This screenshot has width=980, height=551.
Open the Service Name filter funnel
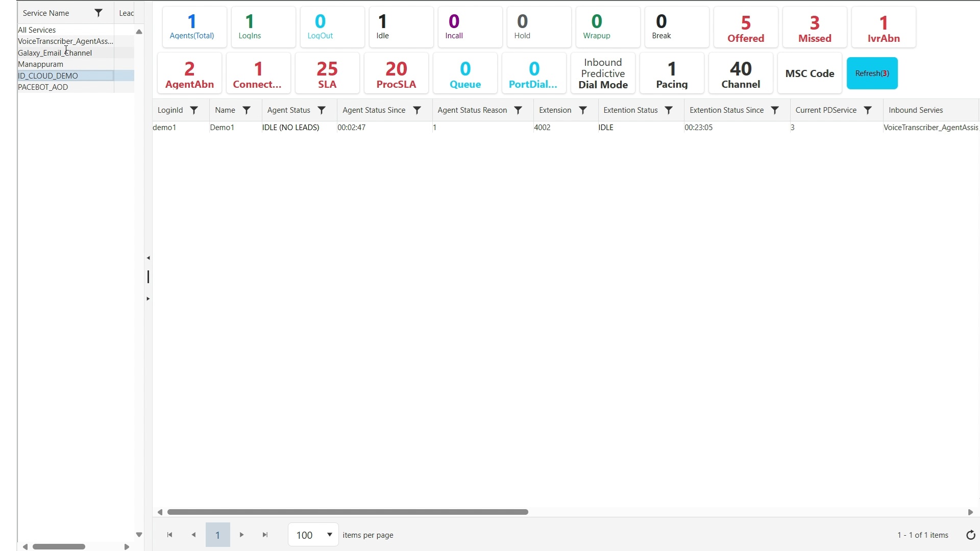99,13
